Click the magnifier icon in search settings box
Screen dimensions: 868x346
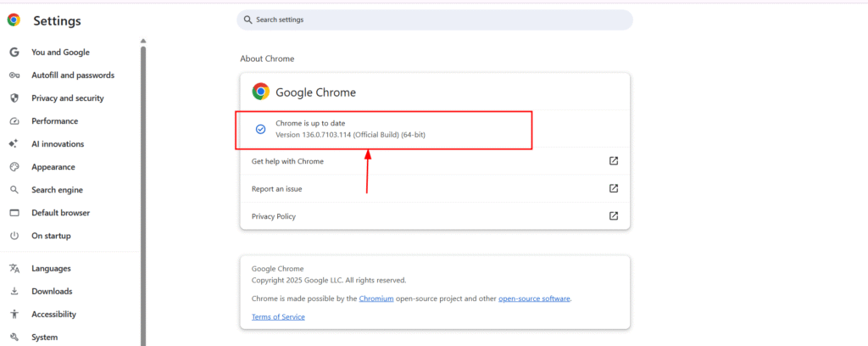tap(248, 20)
